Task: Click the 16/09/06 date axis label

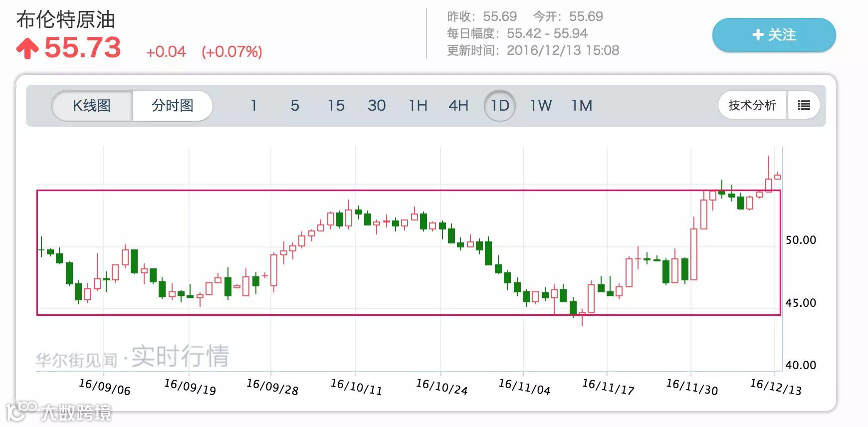Action: 105,387
